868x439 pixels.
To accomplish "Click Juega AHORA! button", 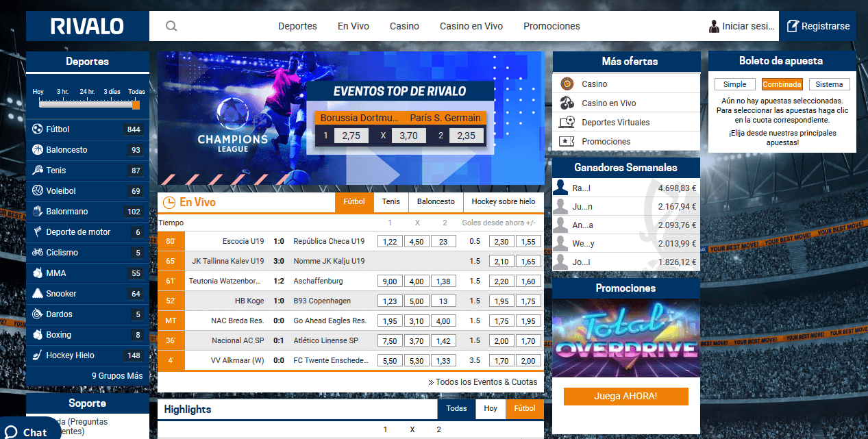I will (x=625, y=396).
